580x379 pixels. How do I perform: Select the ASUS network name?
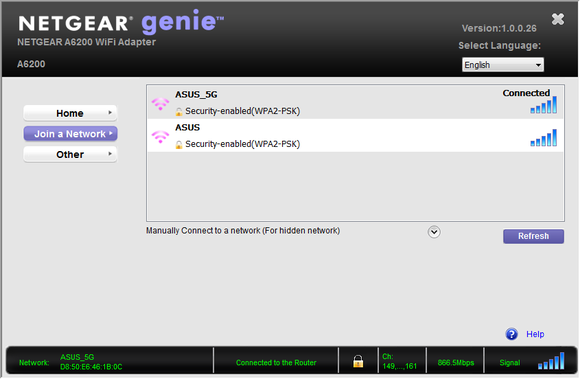[x=187, y=128]
